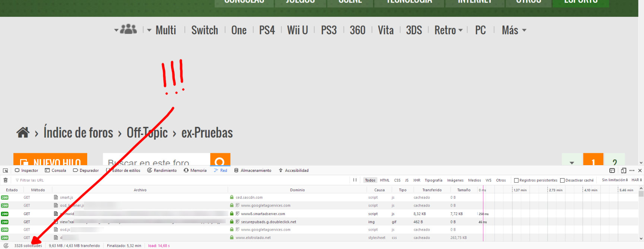Go to the PS4 forum section
Screen dimensions: 644x249
click(267, 30)
